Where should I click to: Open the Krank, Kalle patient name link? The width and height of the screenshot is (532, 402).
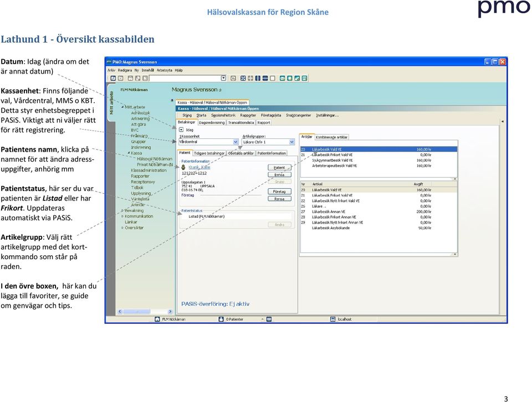[x=199, y=167]
